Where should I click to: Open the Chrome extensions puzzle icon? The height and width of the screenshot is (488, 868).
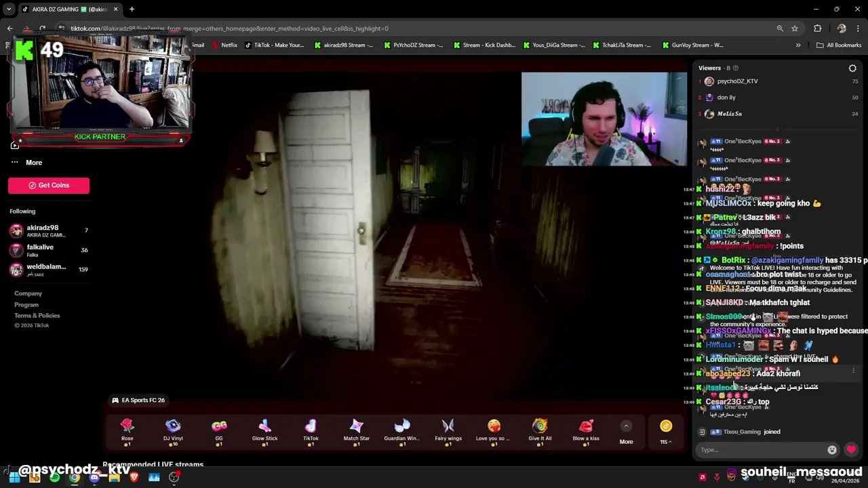click(x=817, y=28)
